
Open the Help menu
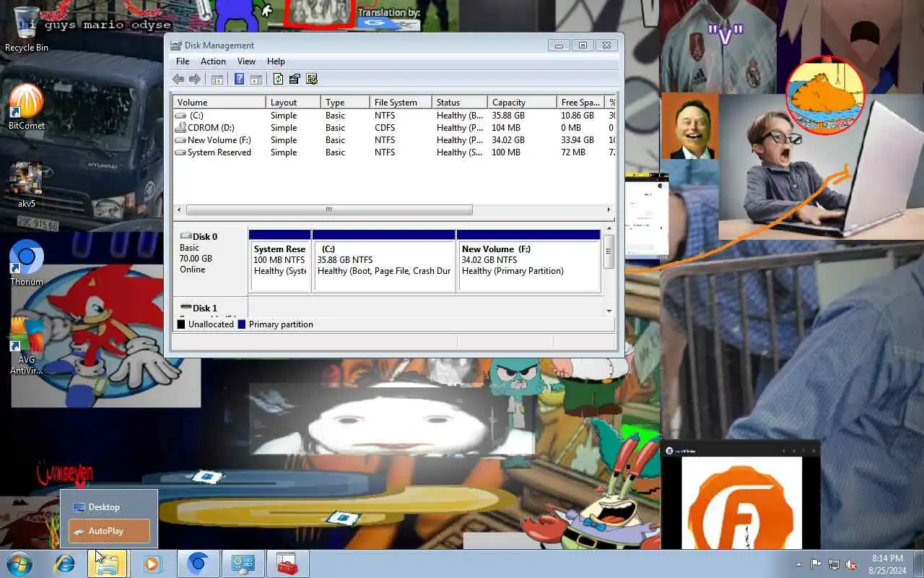[x=276, y=61]
